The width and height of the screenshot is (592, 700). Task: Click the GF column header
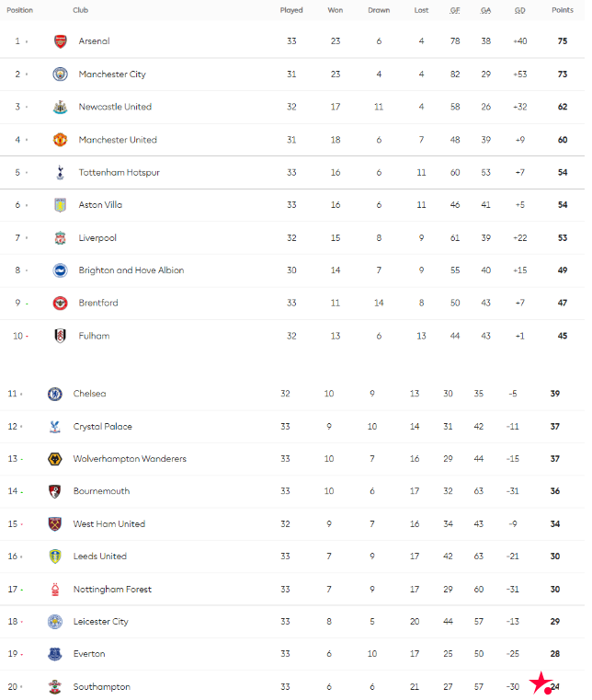click(455, 10)
